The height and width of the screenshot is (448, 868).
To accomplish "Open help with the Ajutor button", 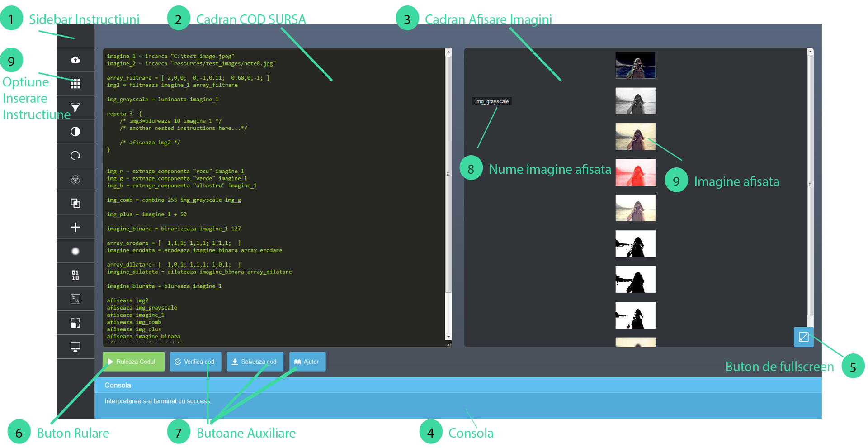I will click(x=307, y=362).
